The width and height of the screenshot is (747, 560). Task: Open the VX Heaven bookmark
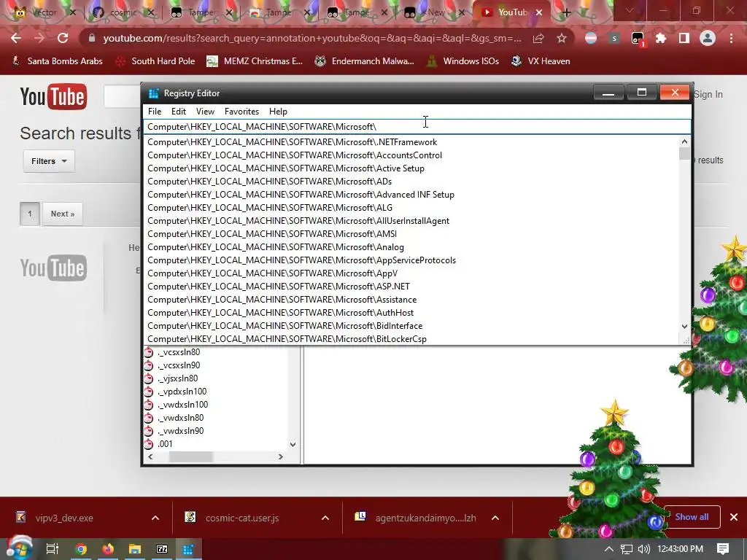(541, 61)
